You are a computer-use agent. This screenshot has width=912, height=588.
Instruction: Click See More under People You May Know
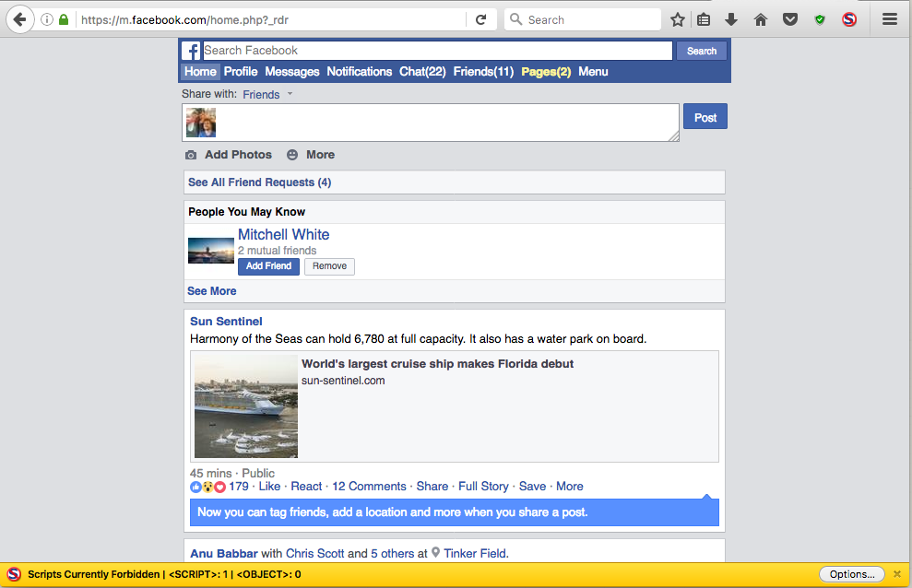212,291
